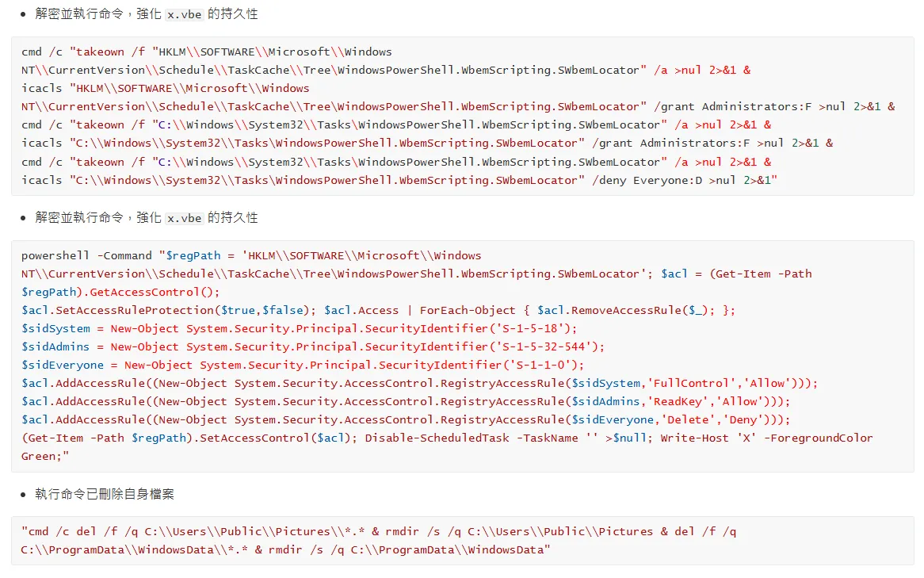This screenshot has height=578, width=924.
Task: Click the '$sidEveryone =' variable assignment
Action: click(70, 366)
